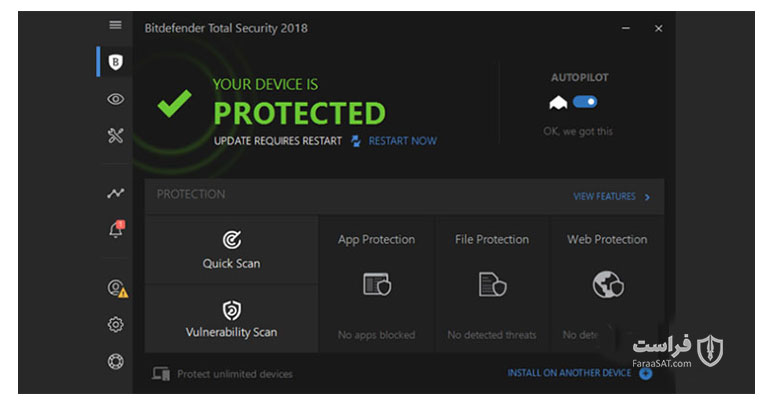Open the Bitdefender shield dashboard icon
This screenshot has height=405, width=780.
pyautogui.click(x=115, y=62)
